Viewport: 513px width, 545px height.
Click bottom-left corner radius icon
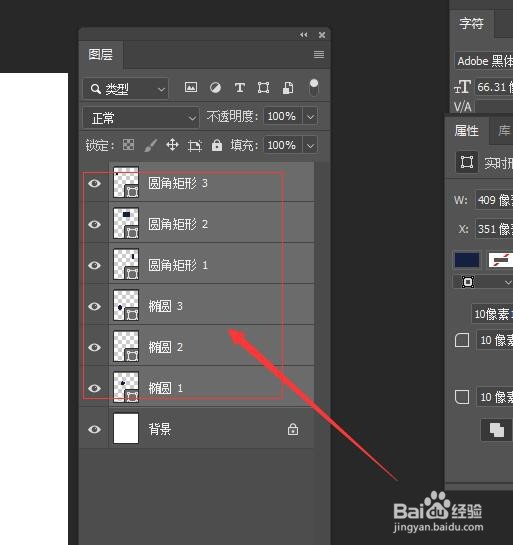pyautogui.click(x=462, y=397)
